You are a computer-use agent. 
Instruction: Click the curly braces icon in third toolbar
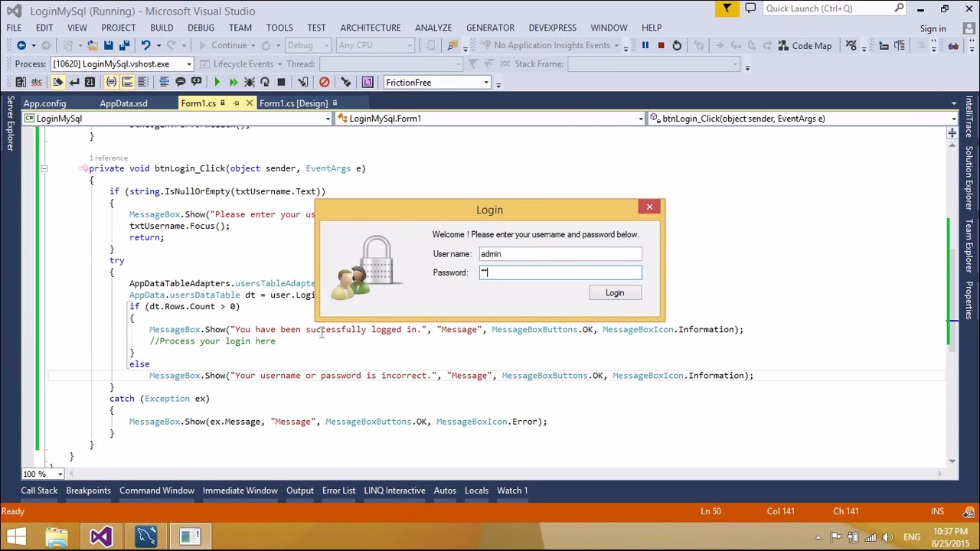(x=111, y=83)
